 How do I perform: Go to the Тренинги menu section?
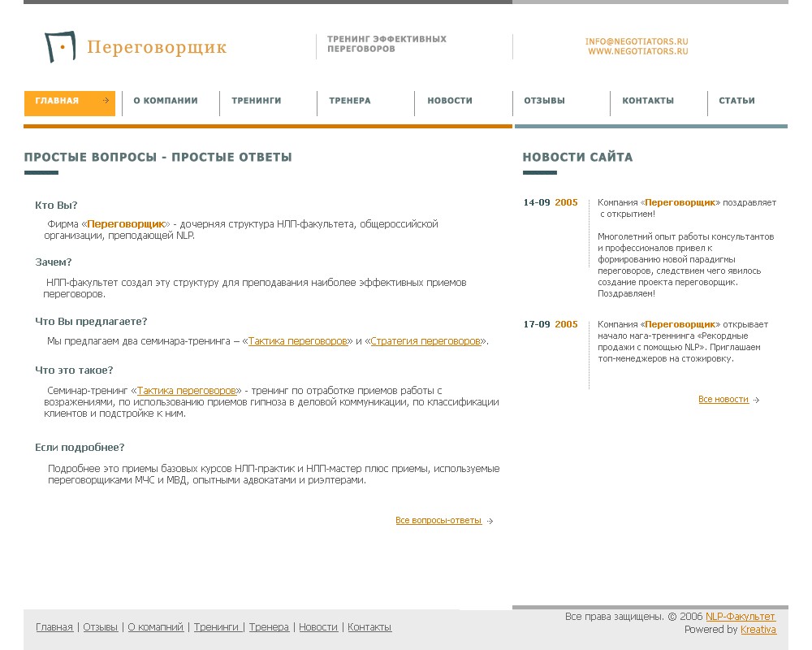coord(257,101)
